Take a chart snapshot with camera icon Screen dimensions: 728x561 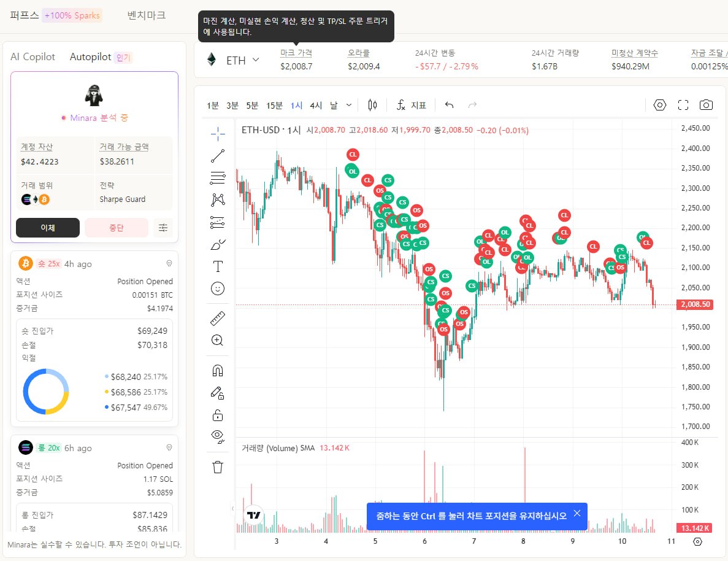(x=706, y=105)
